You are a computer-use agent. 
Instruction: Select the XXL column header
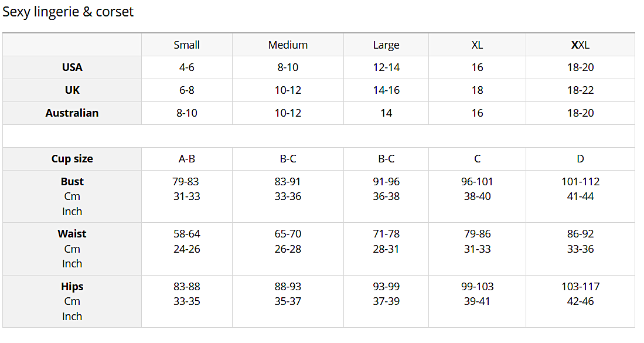pos(580,45)
